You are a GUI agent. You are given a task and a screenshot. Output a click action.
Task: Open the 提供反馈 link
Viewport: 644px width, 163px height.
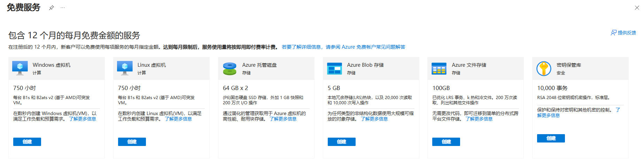click(627, 33)
